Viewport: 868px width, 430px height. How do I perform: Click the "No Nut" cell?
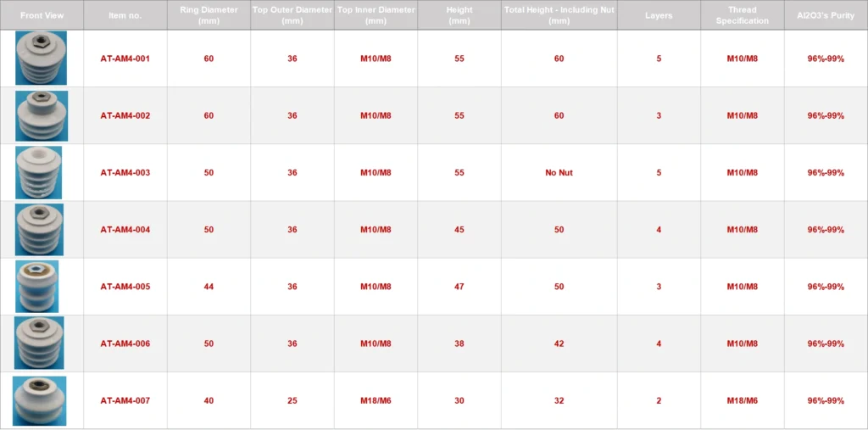click(559, 173)
